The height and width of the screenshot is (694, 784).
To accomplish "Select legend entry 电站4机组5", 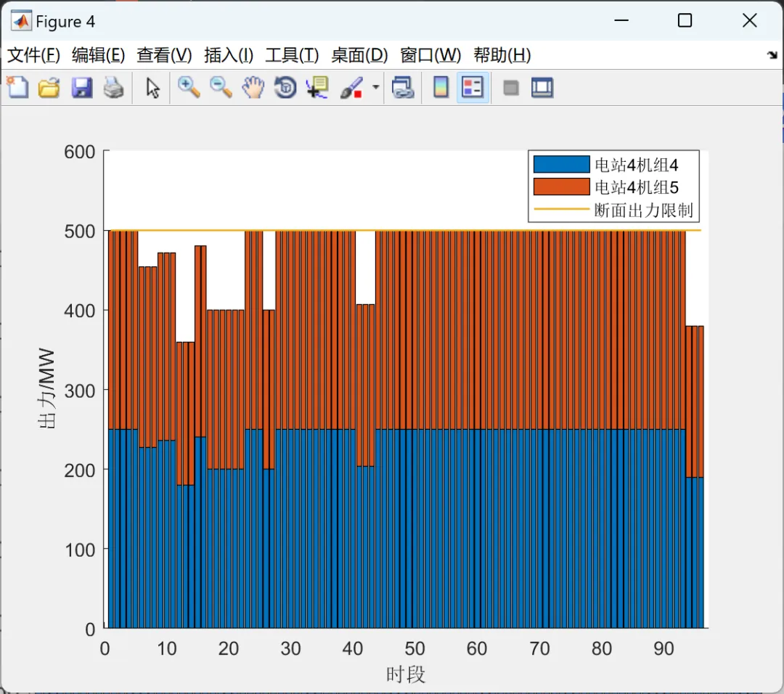I will 636,187.
